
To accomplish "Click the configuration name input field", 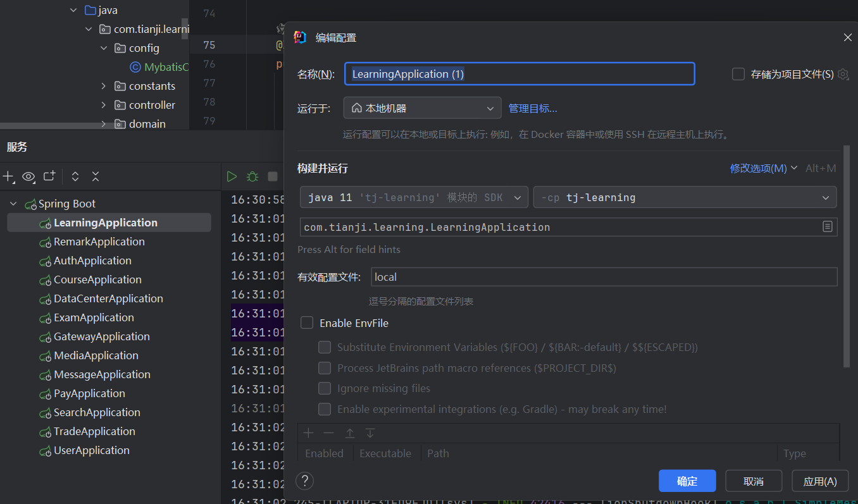I will [x=519, y=74].
